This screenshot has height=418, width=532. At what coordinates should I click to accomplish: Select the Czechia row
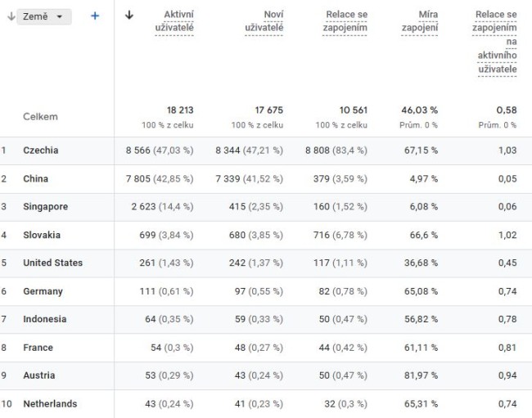266,151
